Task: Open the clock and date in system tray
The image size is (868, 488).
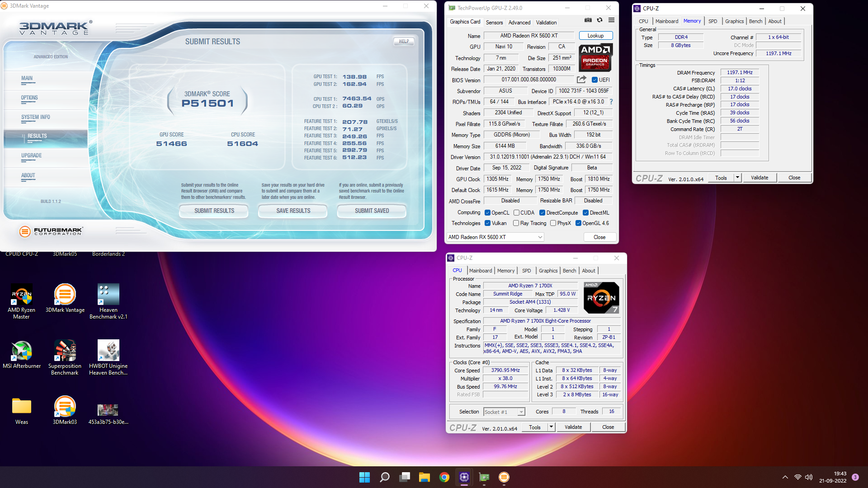Action: click(x=833, y=477)
